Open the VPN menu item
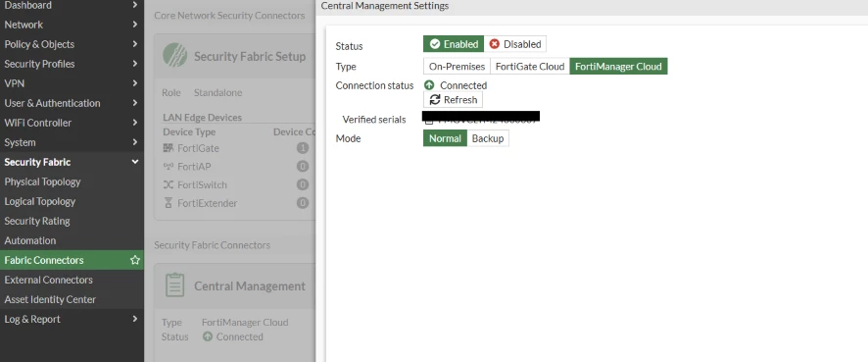868x362 pixels. coord(72,83)
